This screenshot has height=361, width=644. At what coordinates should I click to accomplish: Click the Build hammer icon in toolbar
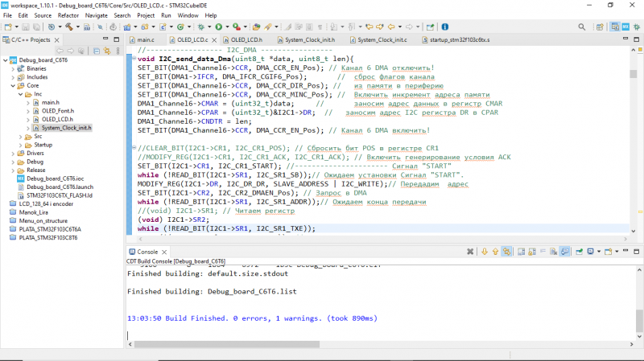click(x=68, y=27)
